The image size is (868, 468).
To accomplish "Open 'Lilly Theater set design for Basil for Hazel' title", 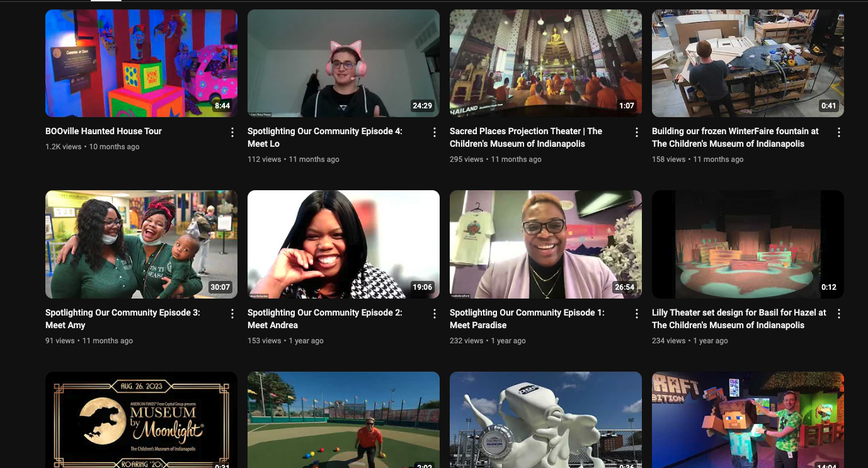I will coord(738,319).
